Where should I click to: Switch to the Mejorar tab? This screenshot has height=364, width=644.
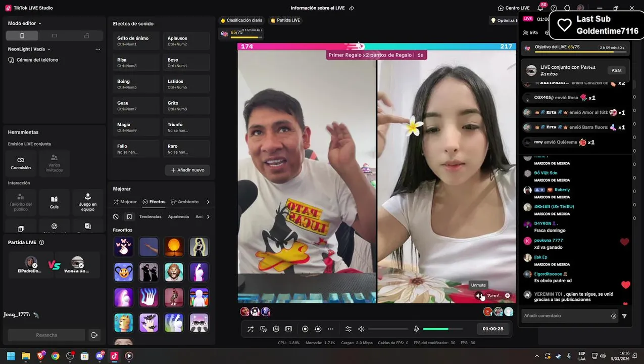[x=125, y=202]
